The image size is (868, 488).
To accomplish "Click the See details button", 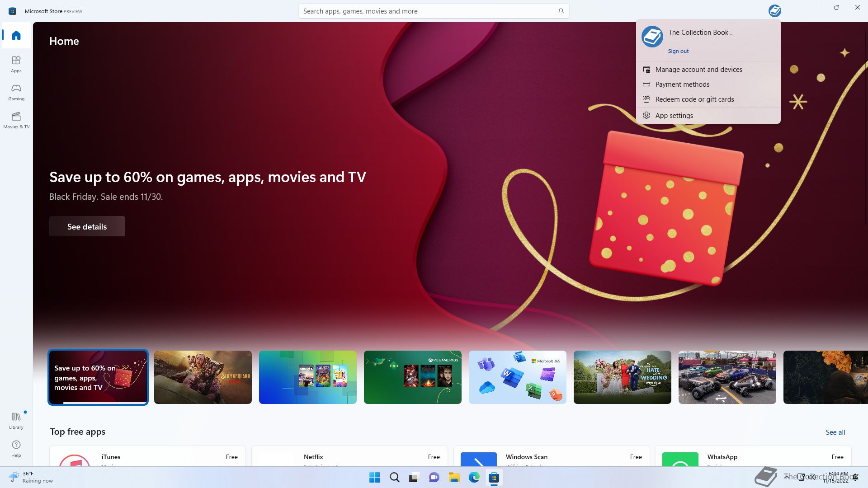I will point(87,226).
